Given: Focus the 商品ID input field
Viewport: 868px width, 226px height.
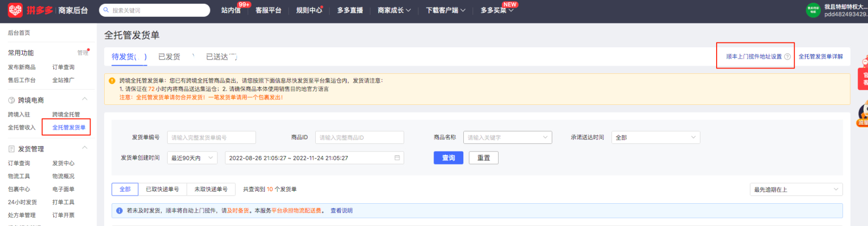Looking at the screenshot, I should coord(360,137).
